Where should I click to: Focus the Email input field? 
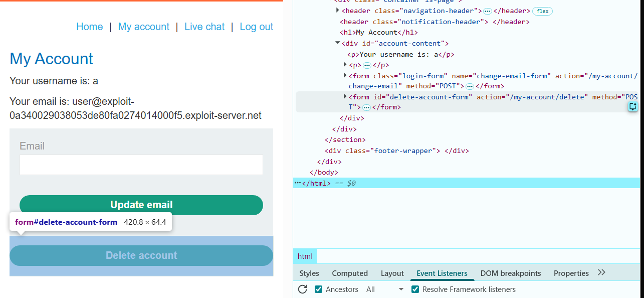(x=141, y=165)
